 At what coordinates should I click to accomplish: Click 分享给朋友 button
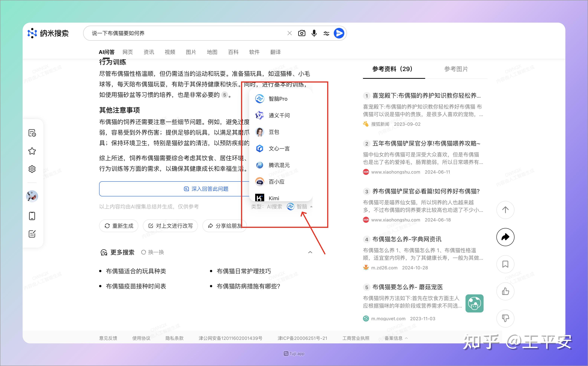[x=225, y=226]
